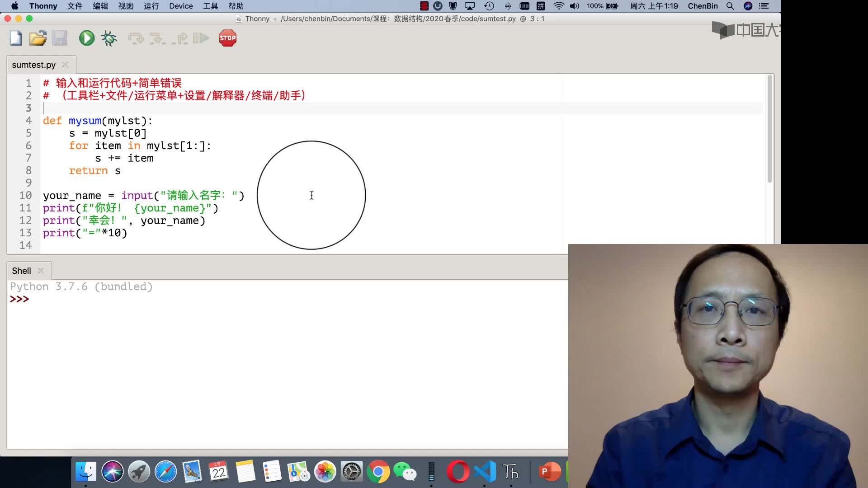Debug current script with bug icon
Image resolution: width=868 pixels, height=488 pixels.
pyautogui.click(x=109, y=38)
